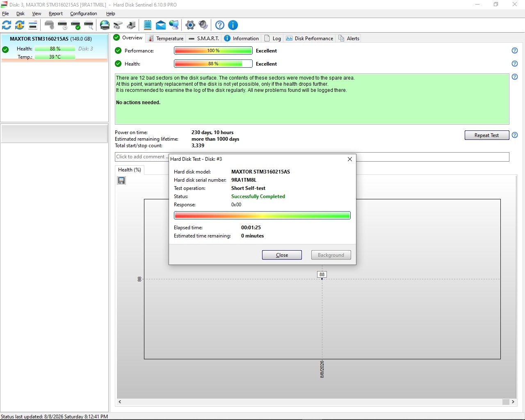Click the grey boxes icon right of globe
The image size is (525, 420).
coord(118,25)
